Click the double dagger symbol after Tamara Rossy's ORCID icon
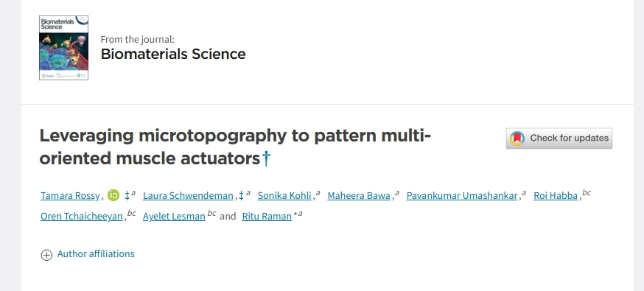This screenshot has width=644, height=291. 127,195
